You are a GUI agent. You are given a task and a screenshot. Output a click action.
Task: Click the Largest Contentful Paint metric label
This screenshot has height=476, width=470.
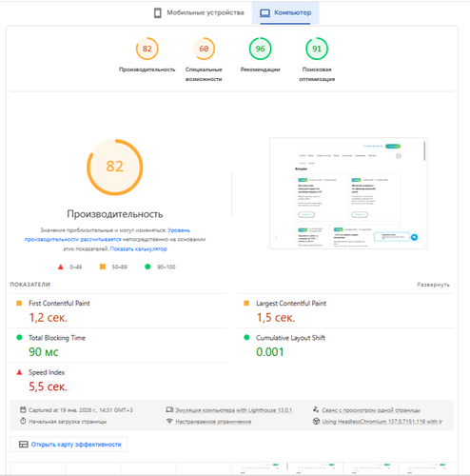(291, 304)
